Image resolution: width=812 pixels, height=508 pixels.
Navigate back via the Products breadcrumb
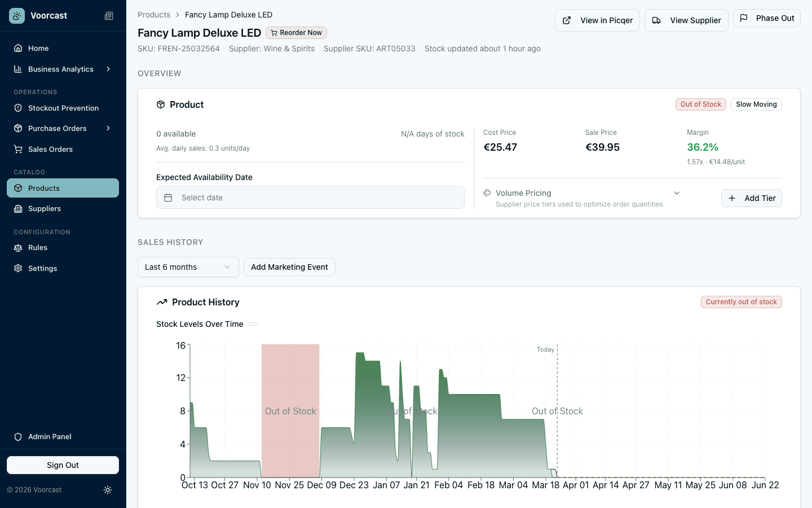[x=154, y=14]
